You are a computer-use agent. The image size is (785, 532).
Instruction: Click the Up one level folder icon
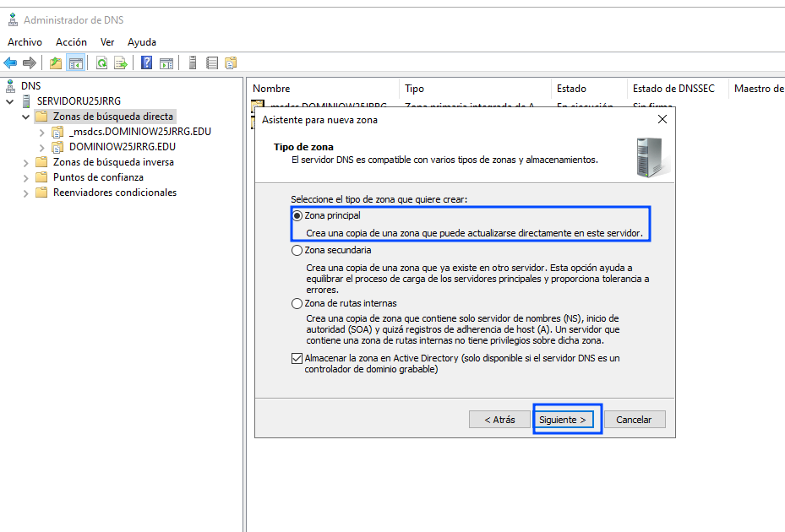pos(56,63)
